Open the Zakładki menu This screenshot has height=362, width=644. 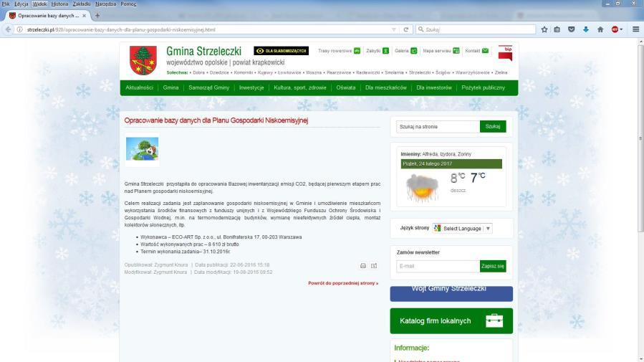(x=82, y=4)
